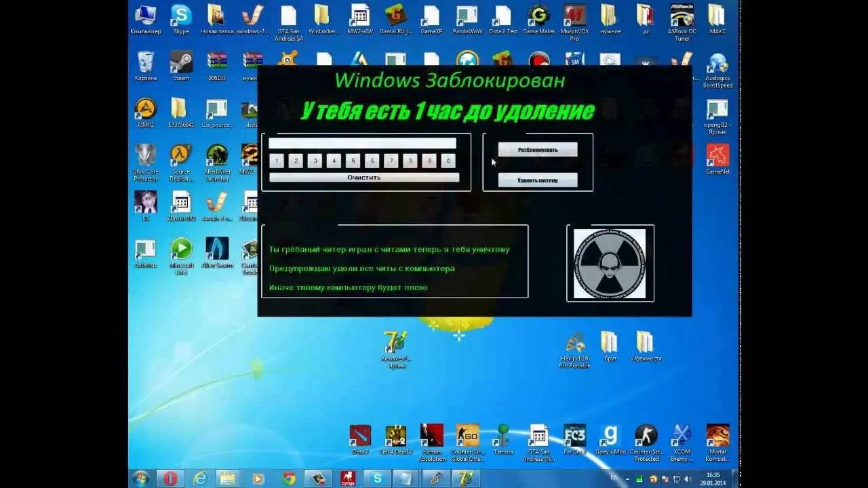The image size is (868, 488).
Task: Select the Ultra Core Protector icon
Action: [x=145, y=163]
